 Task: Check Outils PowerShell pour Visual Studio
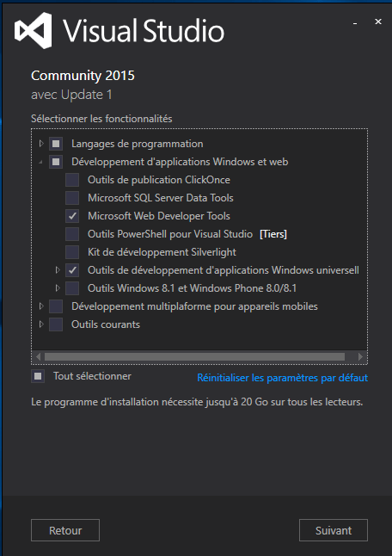(x=72, y=234)
